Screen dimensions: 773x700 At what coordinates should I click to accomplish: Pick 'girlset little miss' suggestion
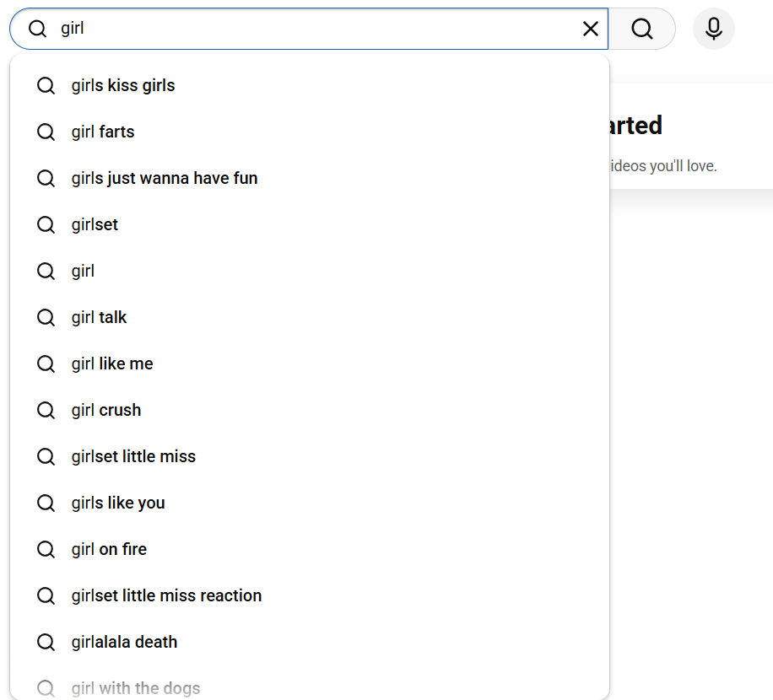click(133, 457)
